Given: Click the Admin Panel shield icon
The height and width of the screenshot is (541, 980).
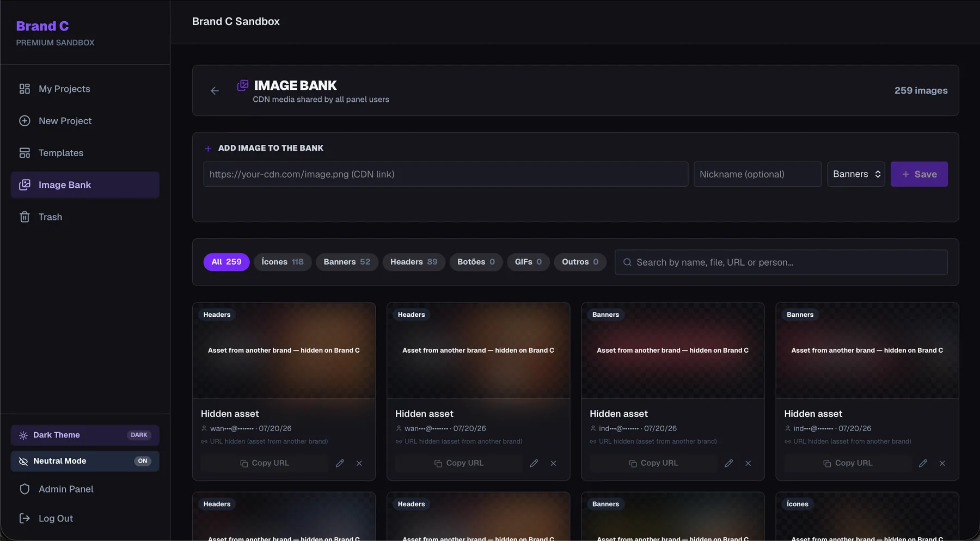Looking at the screenshot, I should 24,489.
